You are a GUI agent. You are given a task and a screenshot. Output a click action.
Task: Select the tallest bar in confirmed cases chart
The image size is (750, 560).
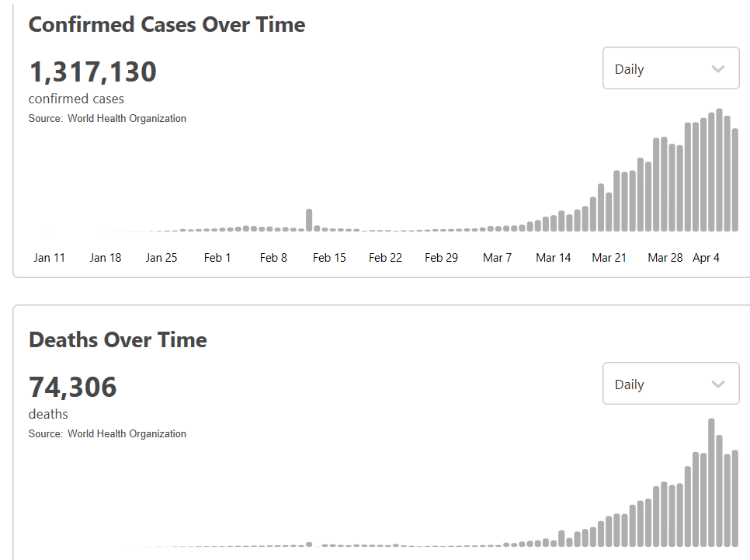[x=719, y=169]
